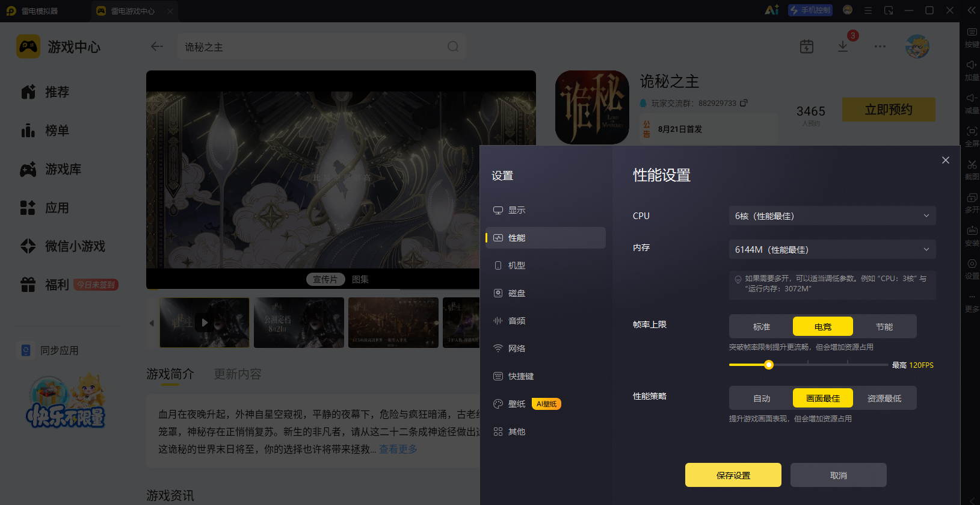Open the calendar reservation icon
Image resolution: width=980 pixels, height=505 pixels.
(x=807, y=46)
